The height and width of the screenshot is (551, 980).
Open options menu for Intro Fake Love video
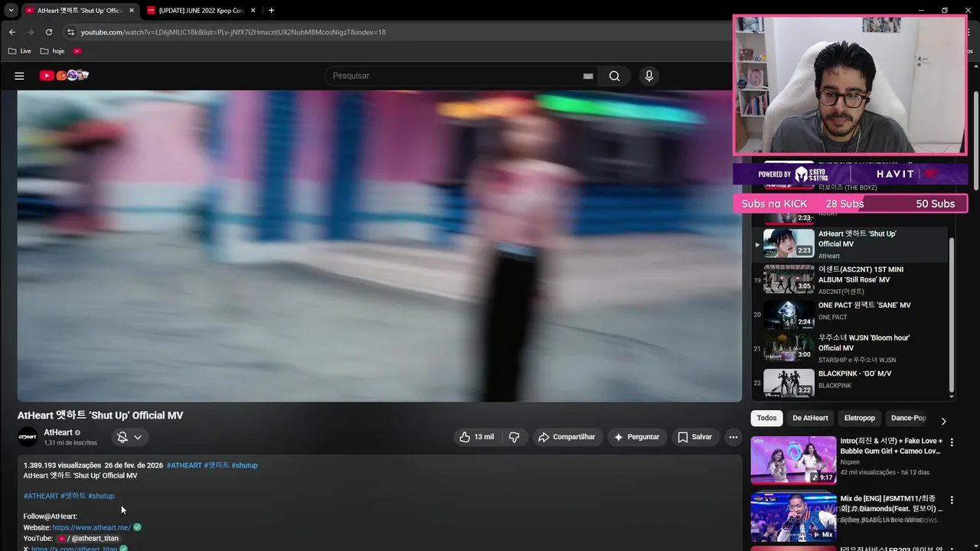[952, 442]
